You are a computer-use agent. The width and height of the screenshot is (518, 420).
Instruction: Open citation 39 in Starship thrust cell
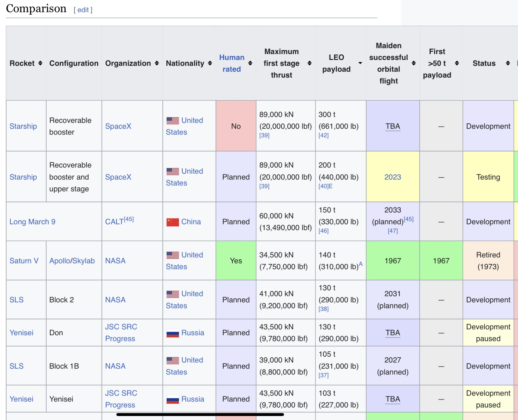tap(264, 135)
